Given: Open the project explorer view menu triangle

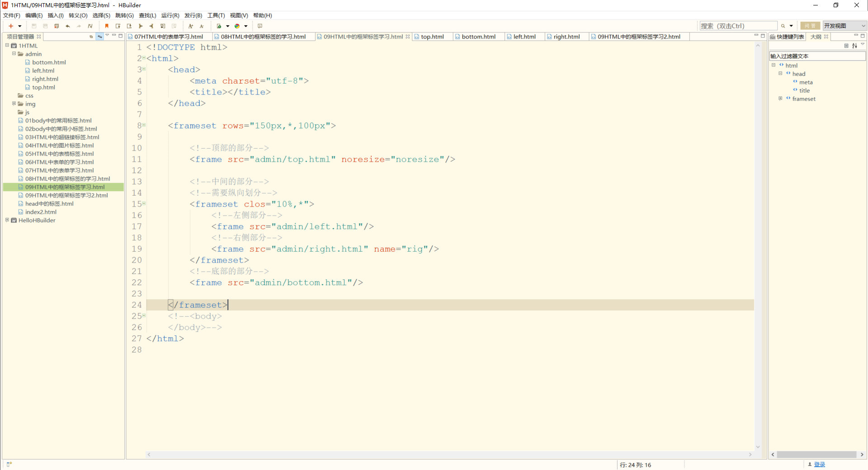Looking at the screenshot, I should click(x=107, y=36).
